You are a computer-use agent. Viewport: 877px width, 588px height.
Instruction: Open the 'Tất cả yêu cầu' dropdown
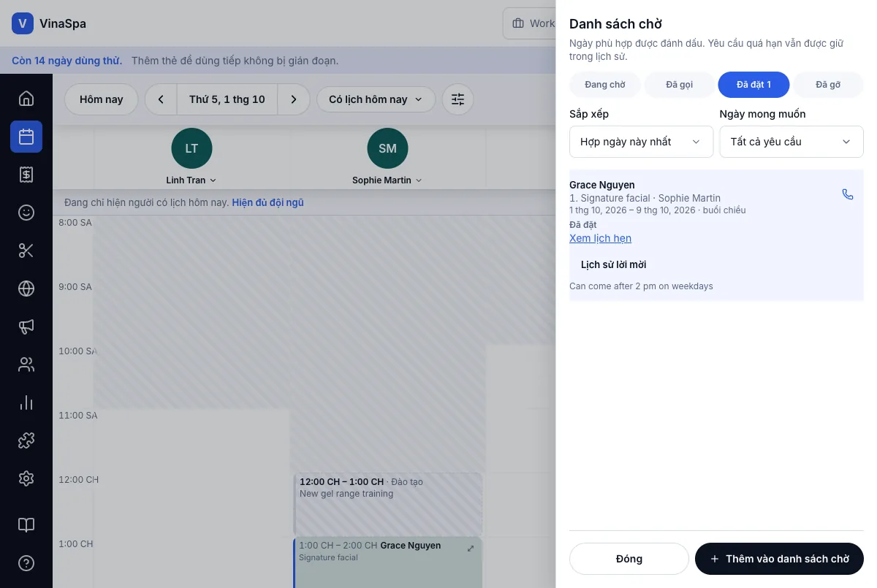point(791,142)
